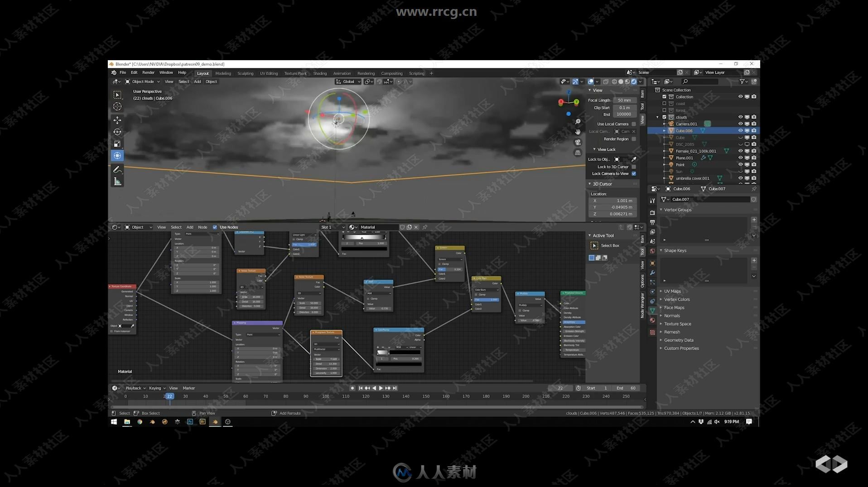Click the timeline End frame field
This screenshot has height=487, width=868.
click(627, 388)
